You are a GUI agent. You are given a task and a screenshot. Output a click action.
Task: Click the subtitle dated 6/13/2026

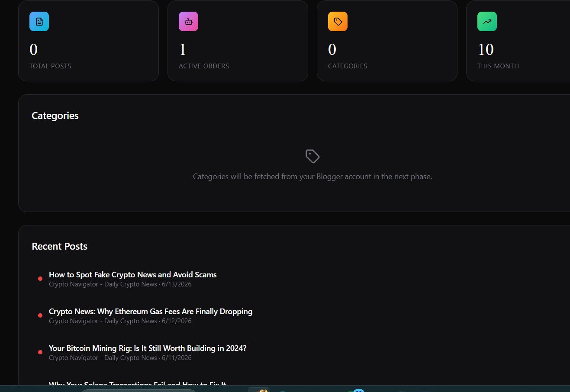120,284
